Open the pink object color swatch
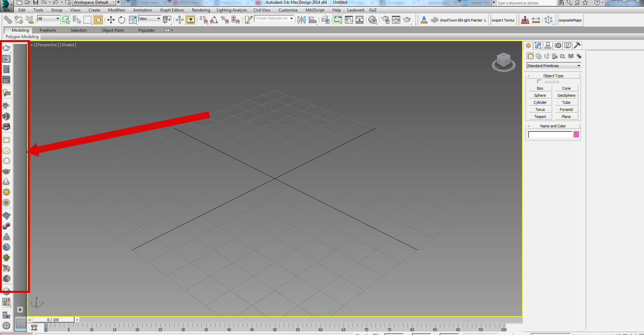 click(x=576, y=134)
